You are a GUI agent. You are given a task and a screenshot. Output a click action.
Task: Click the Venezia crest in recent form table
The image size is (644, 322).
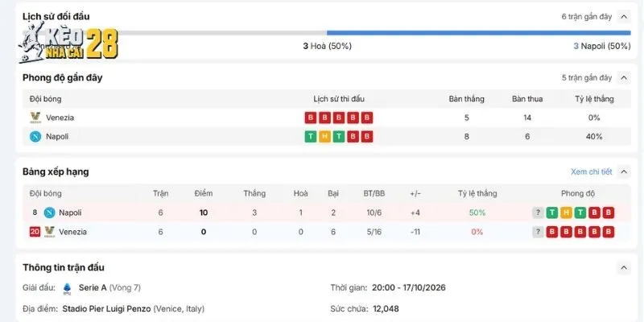point(35,118)
